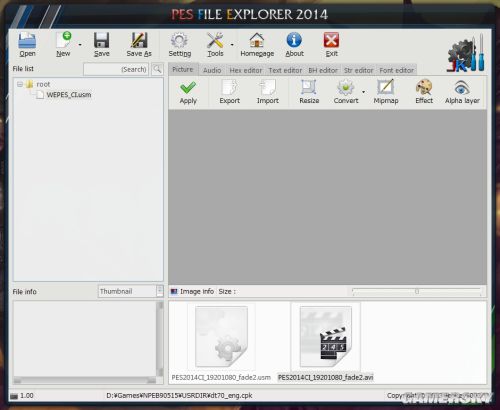Open the Setting gear icon

179,41
